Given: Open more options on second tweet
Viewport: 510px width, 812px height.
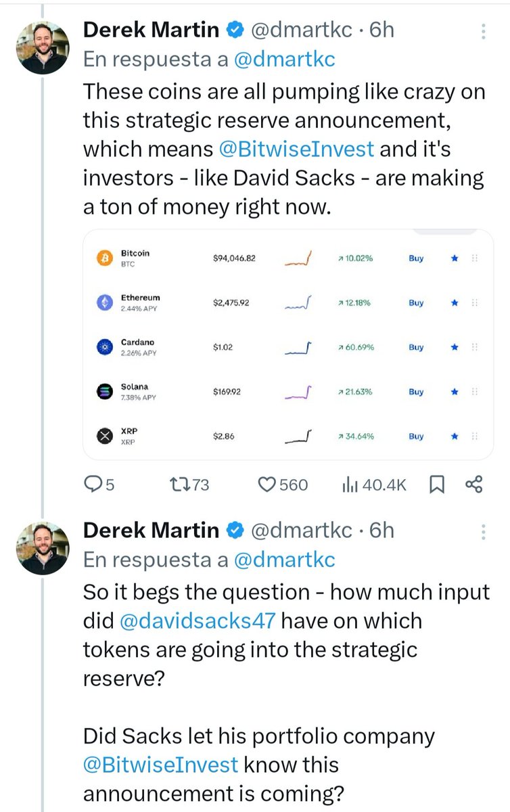Looking at the screenshot, I should [x=483, y=531].
